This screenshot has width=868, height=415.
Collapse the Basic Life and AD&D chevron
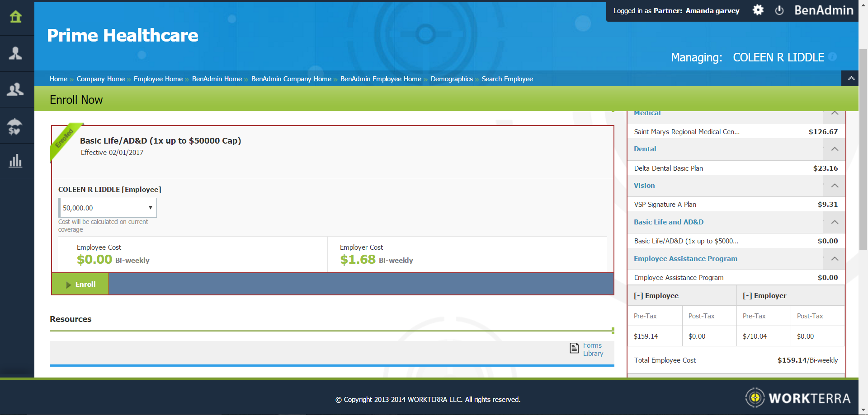pyautogui.click(x=835, y=222)
